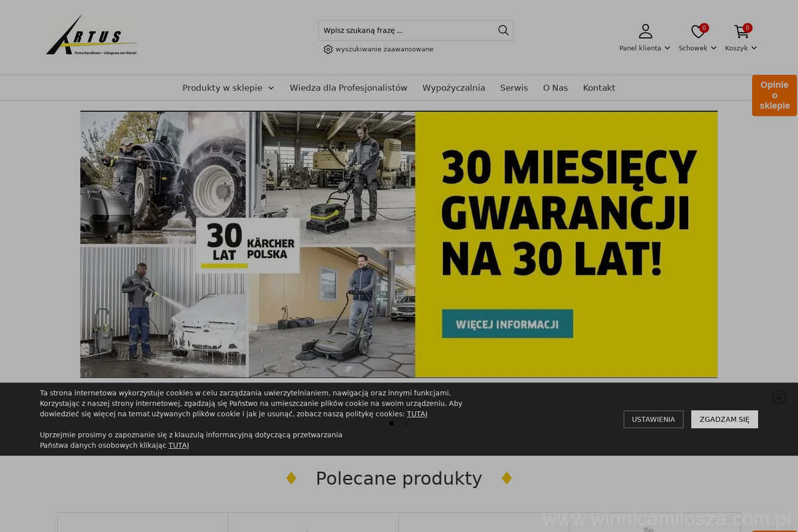Click Więcej informacji banner button
This screenshot has width=798, height=532.
pos(507,324)
